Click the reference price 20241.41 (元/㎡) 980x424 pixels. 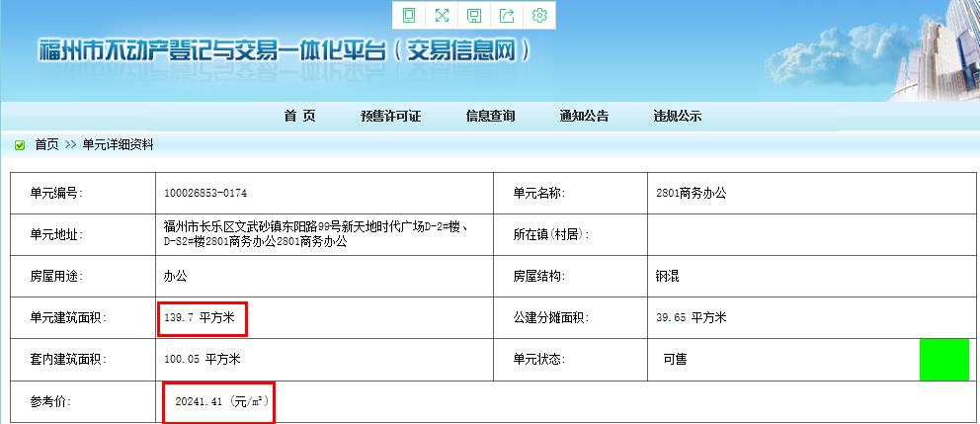pyautogui.click(x=222, y=402)
